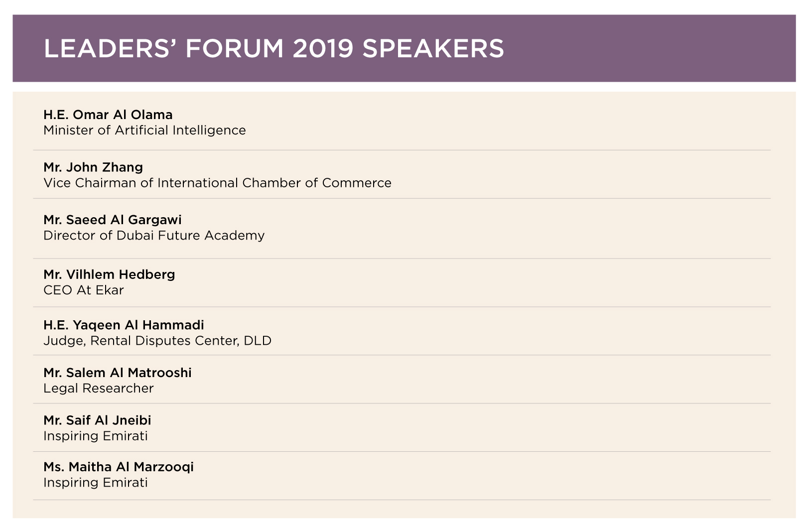Screen dimensions: 812x531
Task: Click the CEO At Ekar title
Action: [84, 290]
